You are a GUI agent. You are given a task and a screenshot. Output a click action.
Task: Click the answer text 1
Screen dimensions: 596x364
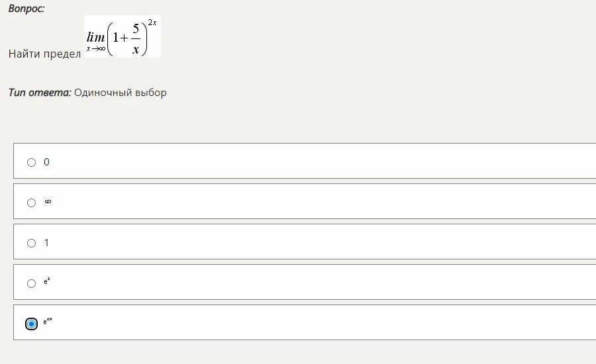click(x=46, y=243)
